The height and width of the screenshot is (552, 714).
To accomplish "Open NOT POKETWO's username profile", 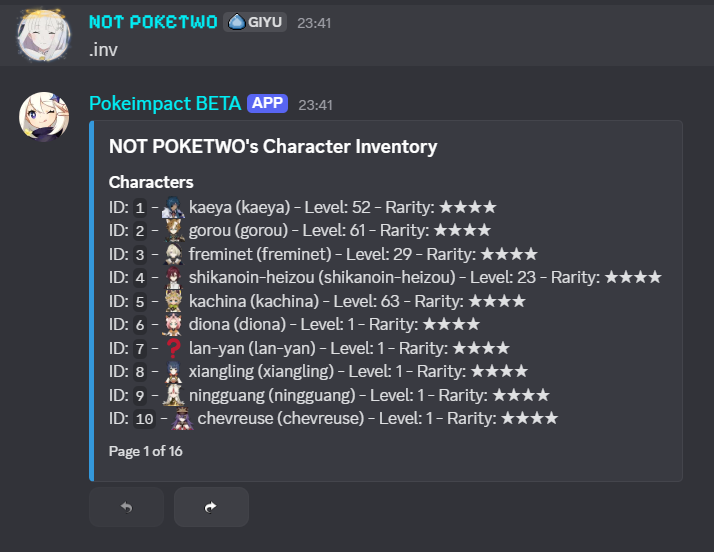I will (153, 22).
